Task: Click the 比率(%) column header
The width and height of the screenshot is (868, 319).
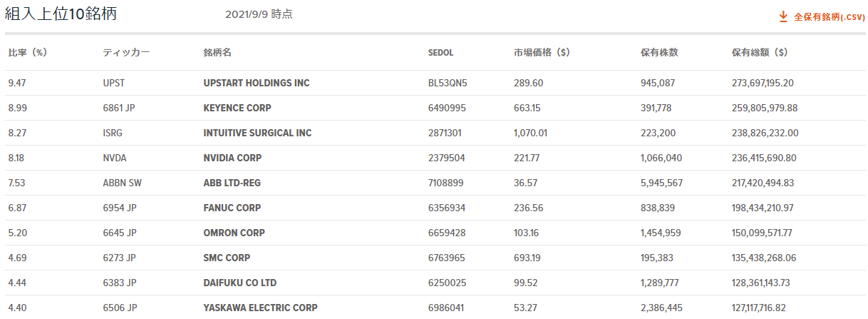Action: coord(28,53)
